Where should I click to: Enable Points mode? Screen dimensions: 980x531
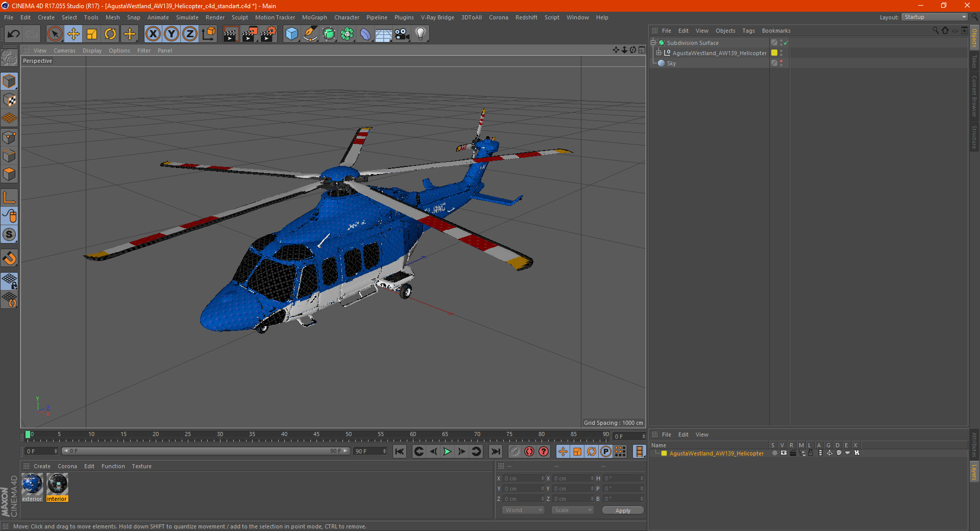[x=9, y=137]
